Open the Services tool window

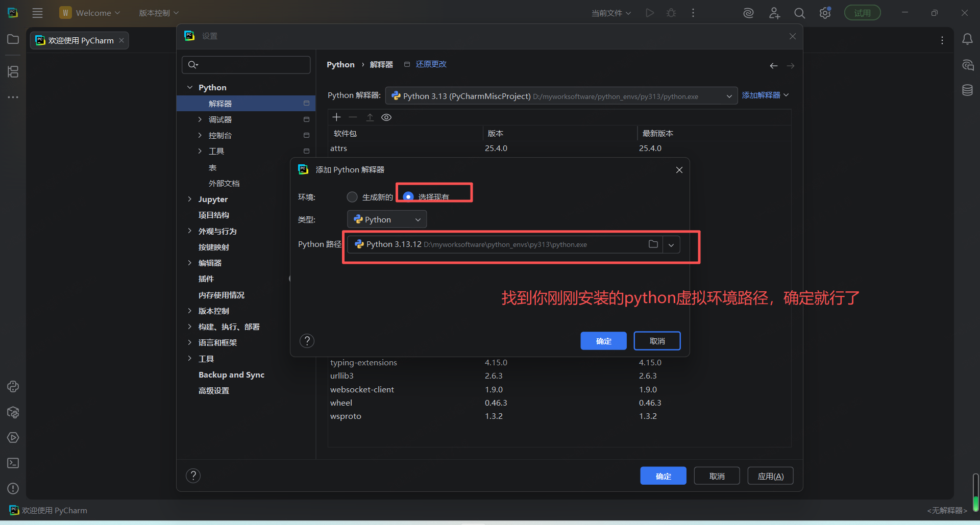tap(13, 438)
